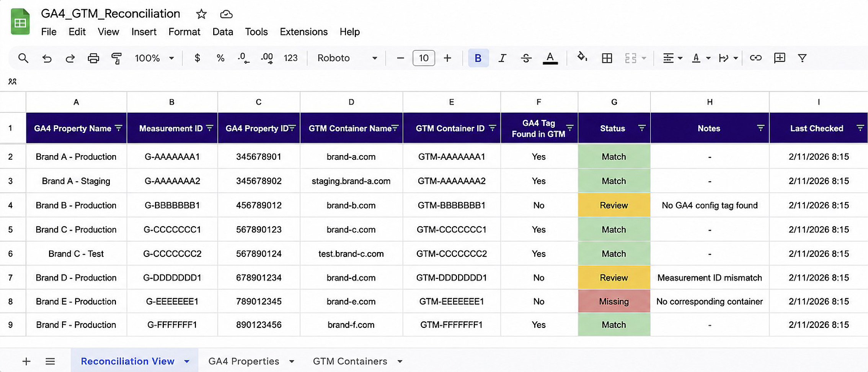Open filter on Status header
Screen dimensions: 868x372
[642, 128]
